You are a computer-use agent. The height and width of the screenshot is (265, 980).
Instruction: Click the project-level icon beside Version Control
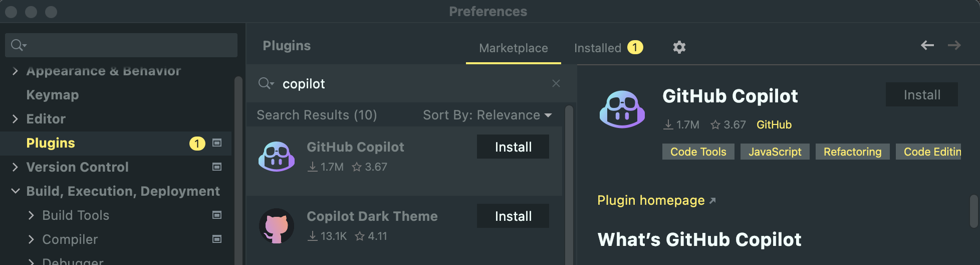click(x=217, y=167)
